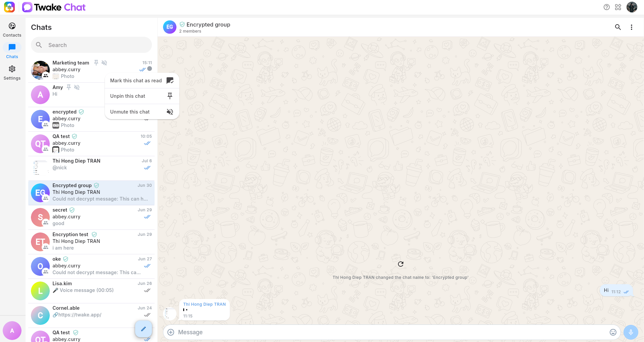Select Mark this chat as read
Viewport: 644px width, 342px height.
(x=142, y=81)
